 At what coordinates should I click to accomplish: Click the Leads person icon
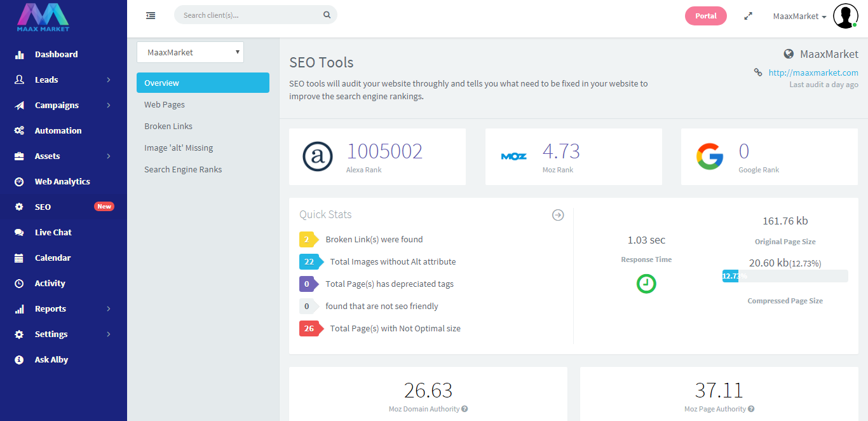click(x=20, y=79)
